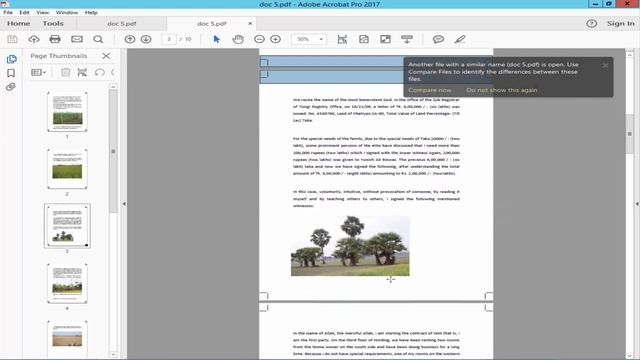Open the Page Thumbnails sidebar icon

[x=11, y=59]
